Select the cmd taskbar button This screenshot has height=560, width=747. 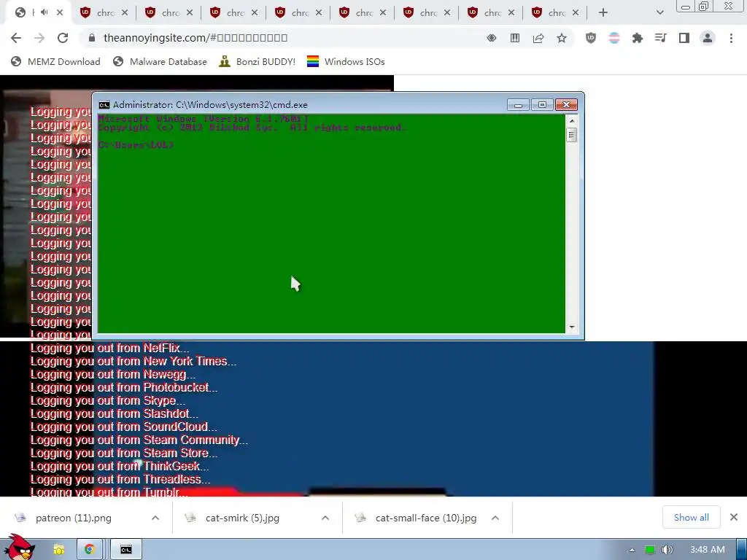point(125,550)
